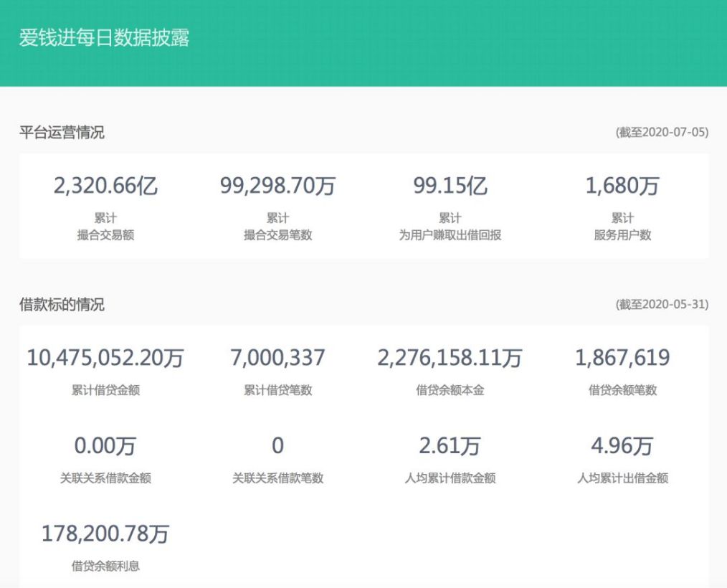
Task: Click the 2,276,158.11万 loan balance principal
Action: [450, 358]
